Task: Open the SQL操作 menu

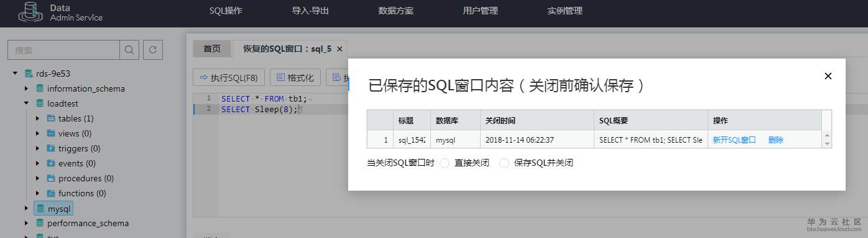Action: 226,11
